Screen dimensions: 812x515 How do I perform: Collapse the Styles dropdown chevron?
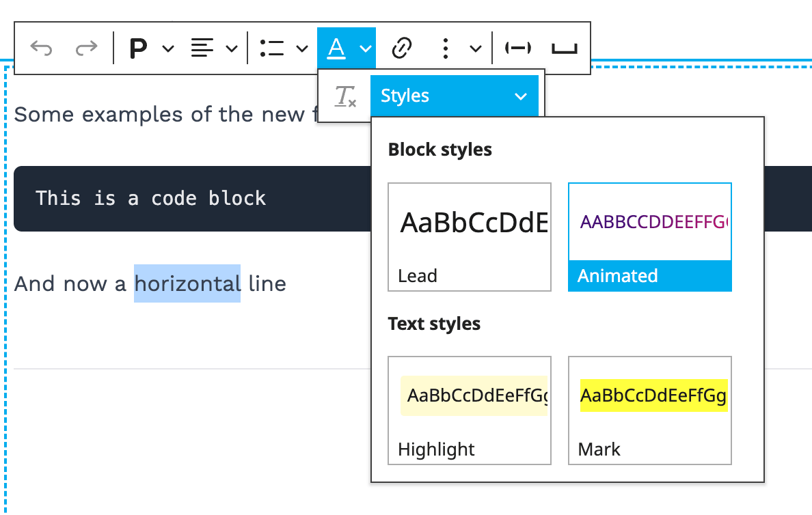pos(521,96)
